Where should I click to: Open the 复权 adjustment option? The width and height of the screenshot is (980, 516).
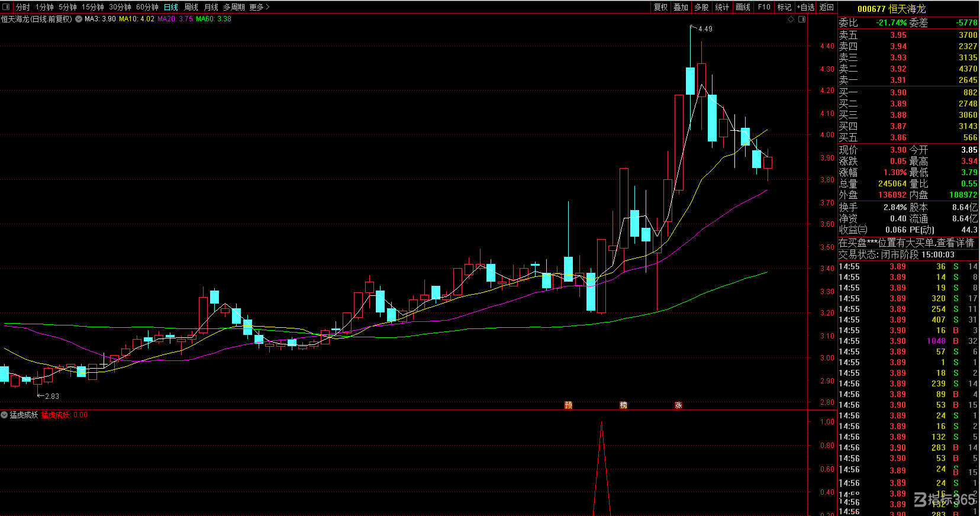[661, 7]
